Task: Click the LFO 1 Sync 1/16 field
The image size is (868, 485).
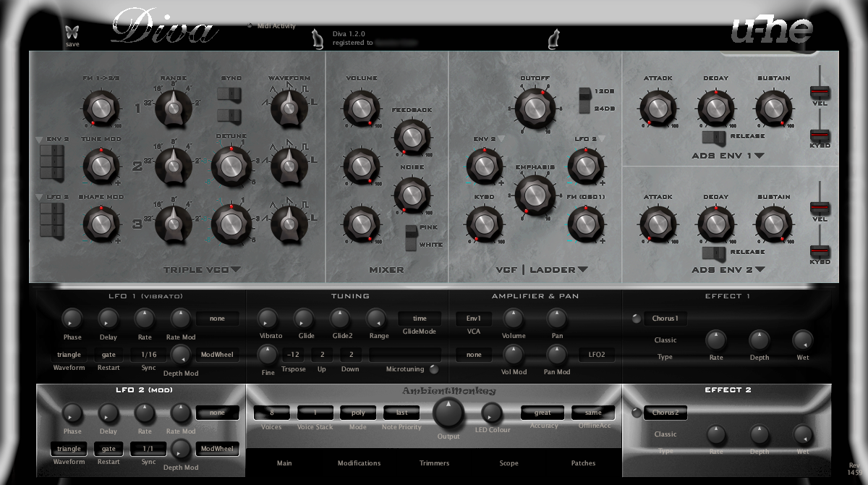Action: coord(148,355)
